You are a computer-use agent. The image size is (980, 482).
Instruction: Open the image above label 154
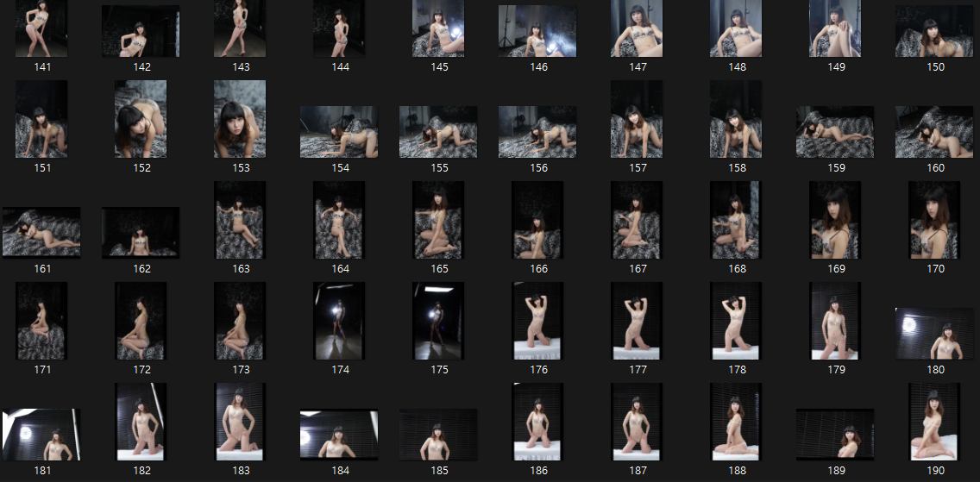(339, 132)
